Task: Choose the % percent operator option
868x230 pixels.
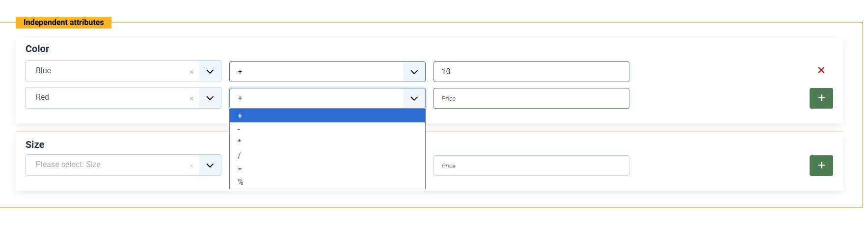Action: (327, 182)
